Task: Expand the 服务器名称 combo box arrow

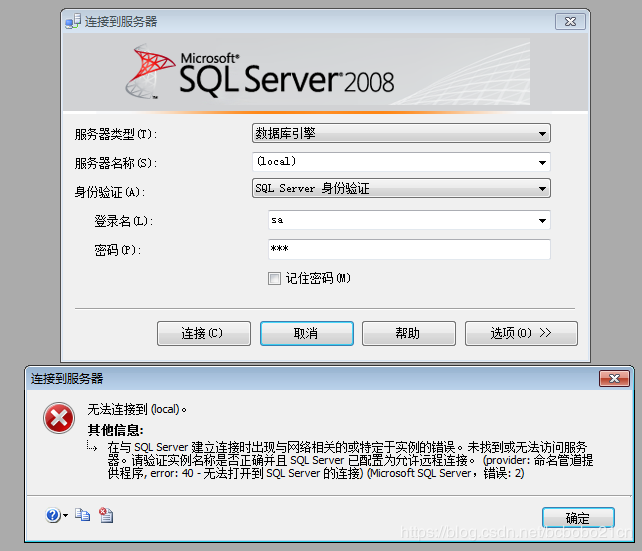Action: pyautogui.click(x=542, y=163)
